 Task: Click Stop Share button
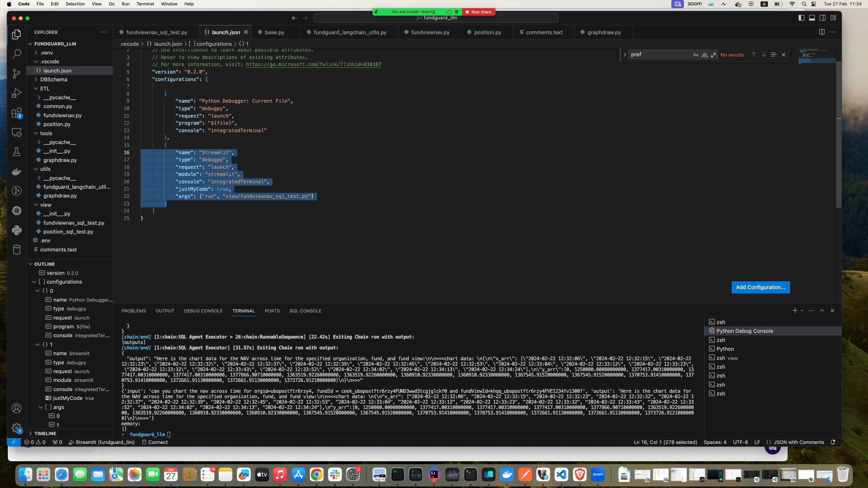[x=478, y=12]
